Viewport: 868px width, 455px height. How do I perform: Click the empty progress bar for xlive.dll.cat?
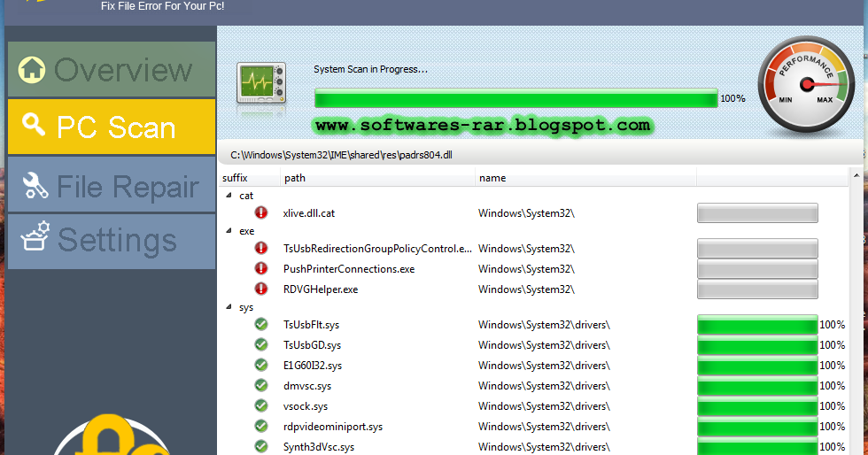point(757,213)
